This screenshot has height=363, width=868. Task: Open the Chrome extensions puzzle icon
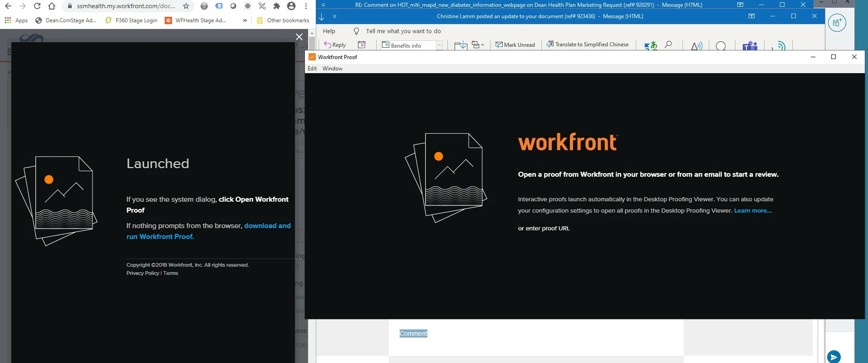coord(277,6)
